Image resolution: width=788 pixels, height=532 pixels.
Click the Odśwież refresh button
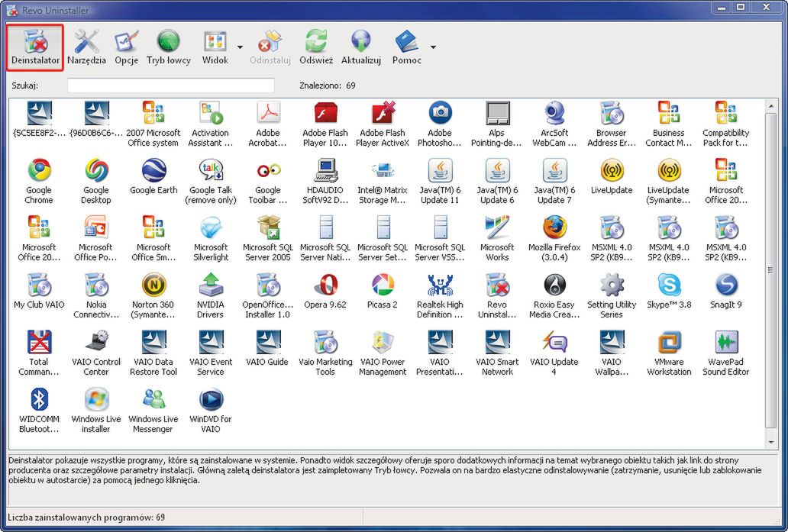[x=315, y=47]
